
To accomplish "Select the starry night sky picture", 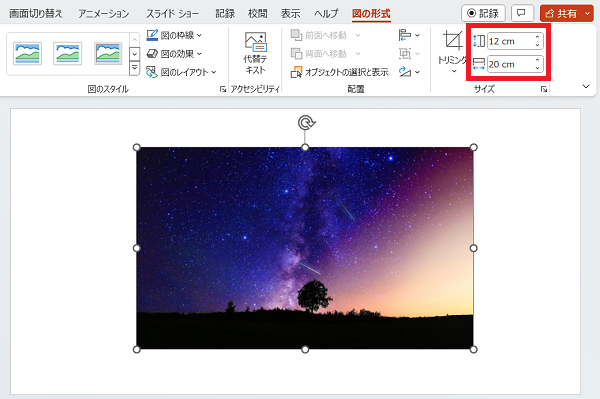I will click(305, 248).
